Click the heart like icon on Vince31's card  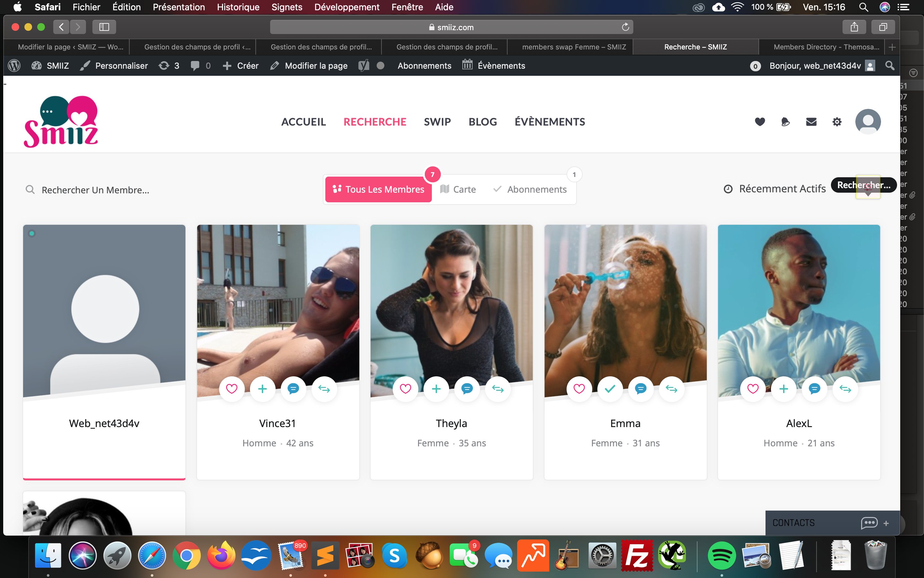[232, 389]
